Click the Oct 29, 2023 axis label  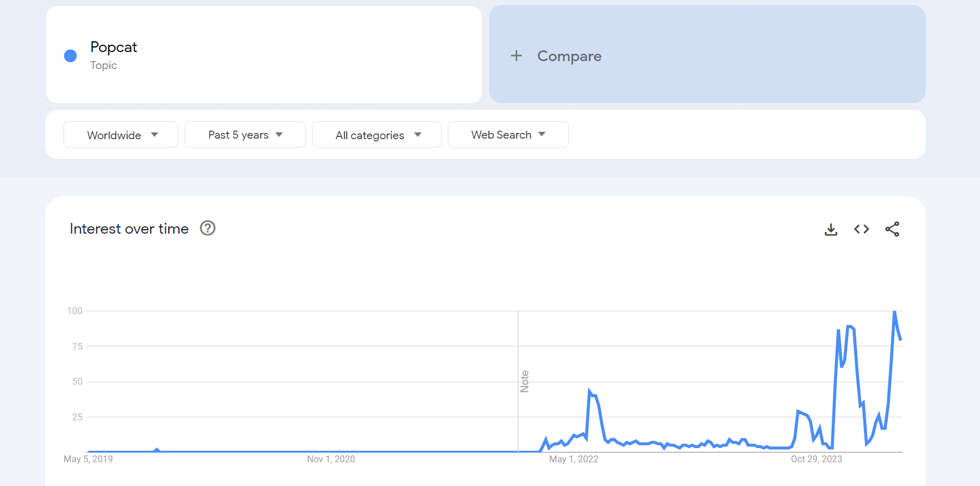pyautogui.click(x=816, y=459)
